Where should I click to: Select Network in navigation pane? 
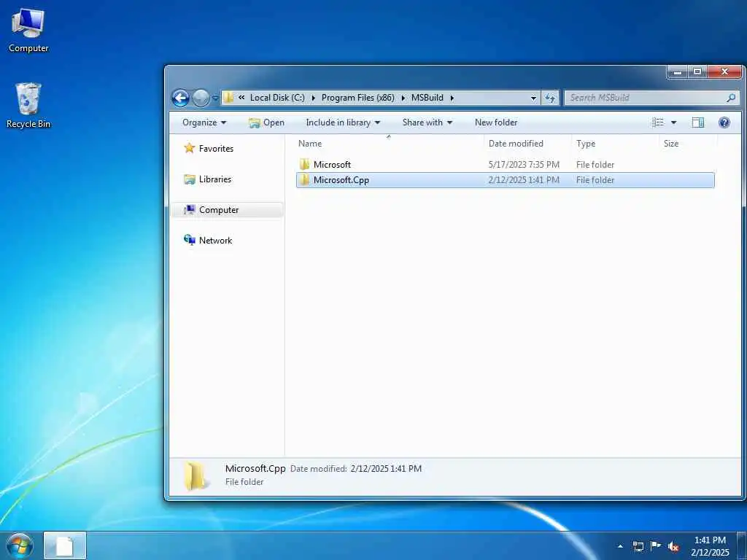[x=215, y=241]
